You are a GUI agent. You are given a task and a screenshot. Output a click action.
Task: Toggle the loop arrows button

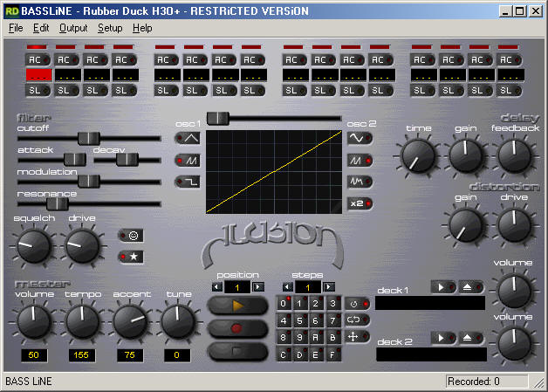tap(357, 320)
